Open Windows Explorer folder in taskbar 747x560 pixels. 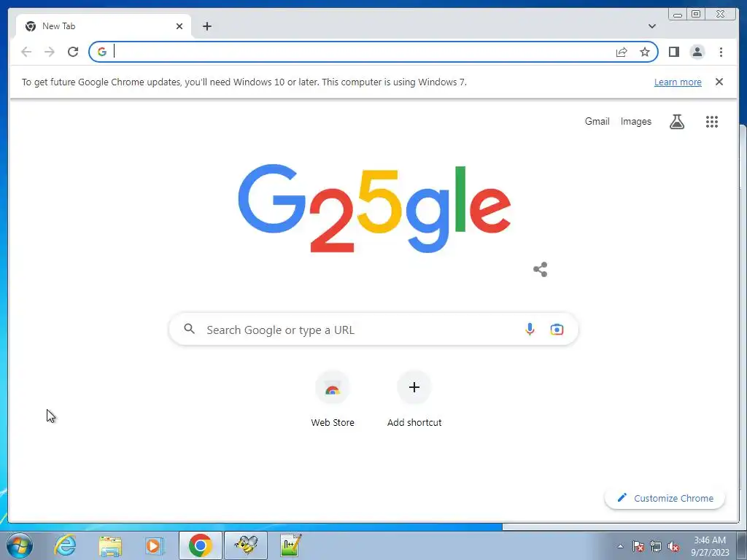tap(110, 545)
